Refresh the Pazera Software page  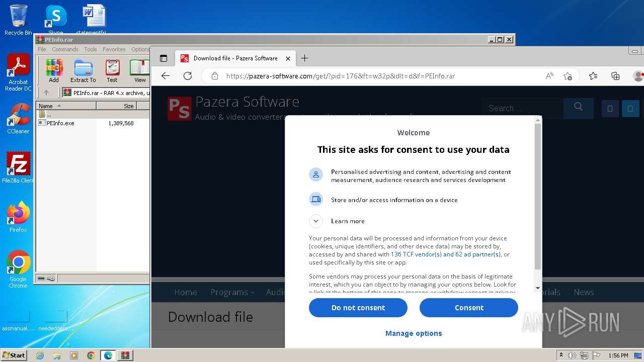click(188, 76)
